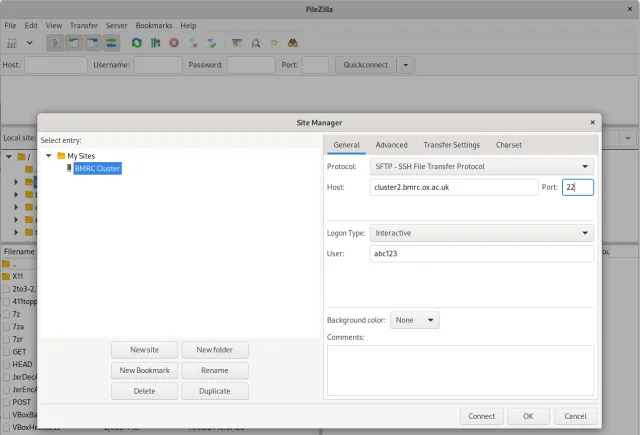Select the HEAD file in list
The width and height of the screenshot is (640, 435).
tap(22, 364)
